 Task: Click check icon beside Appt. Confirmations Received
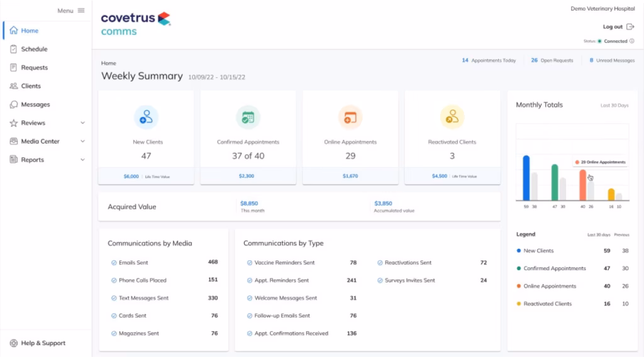pos(249,334)
